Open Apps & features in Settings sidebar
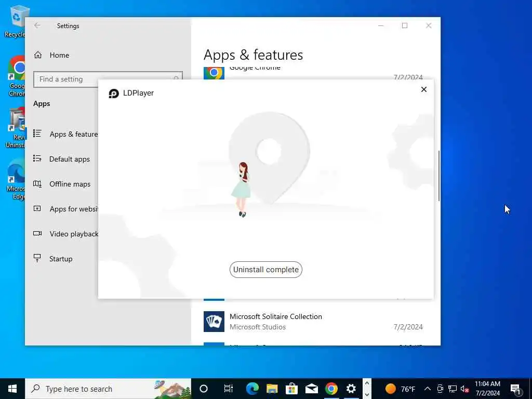 pyautogui.click(x=65, y=134)
